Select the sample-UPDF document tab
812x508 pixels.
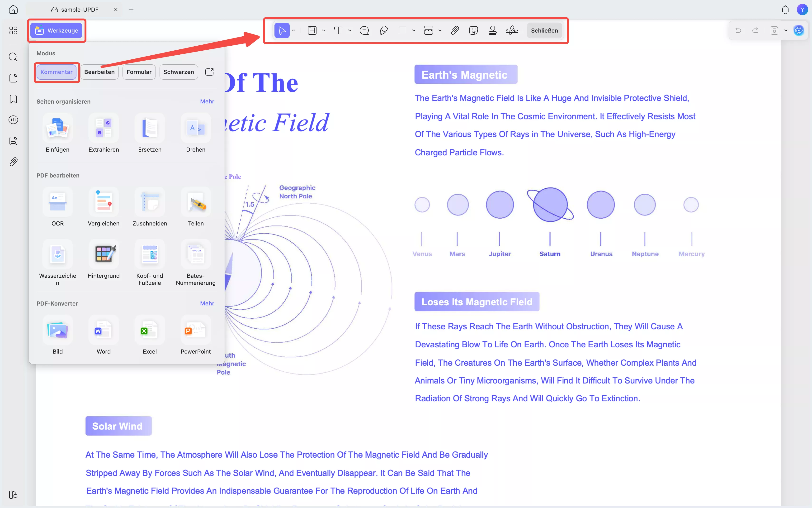click(x=80, y=10)
